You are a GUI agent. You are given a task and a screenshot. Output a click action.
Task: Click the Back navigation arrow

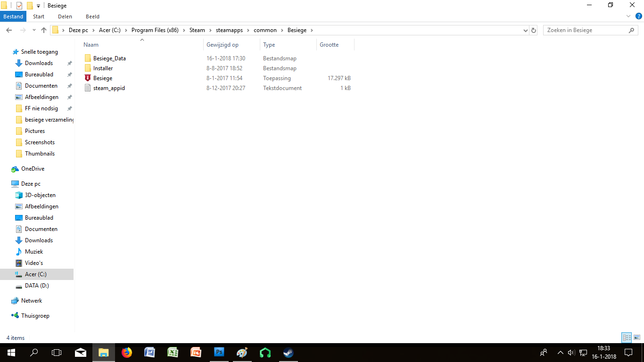9,30
